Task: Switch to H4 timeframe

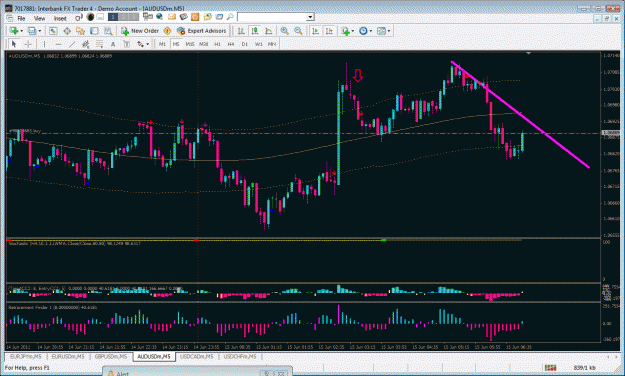Action: (x=231, y=44)
